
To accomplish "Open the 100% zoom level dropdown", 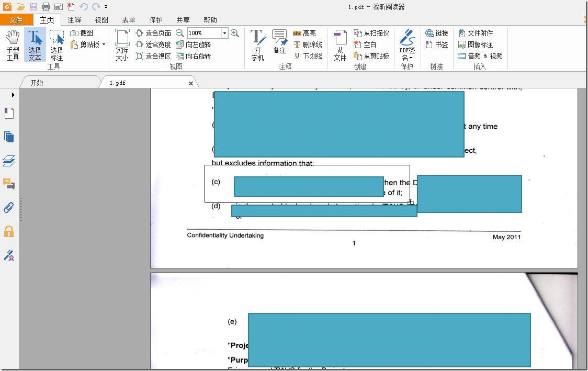I will (224, 33).
